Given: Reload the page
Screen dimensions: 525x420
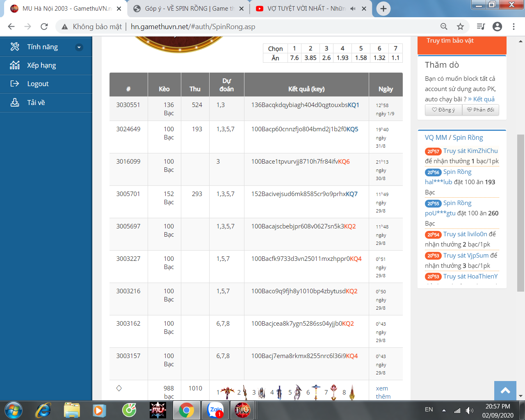Looking at the screenshot, I should coord(44,27).
